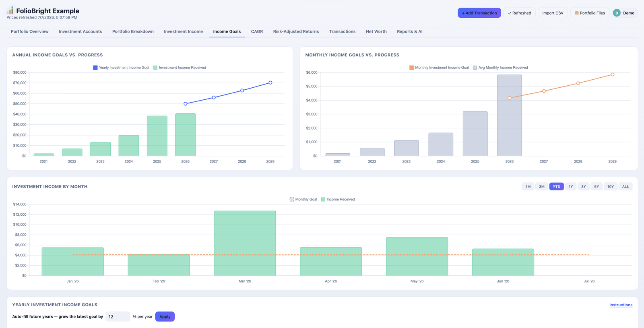View the Net Worth tab
Image resolution: width=644 pixels, height=328 pixels.
click(376, 31)
